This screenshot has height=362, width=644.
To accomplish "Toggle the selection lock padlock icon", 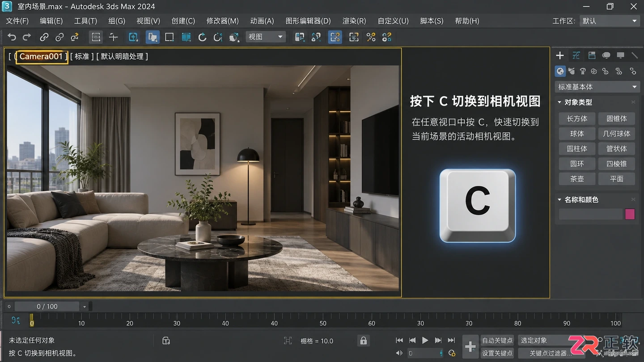I will tap(363, 341).
